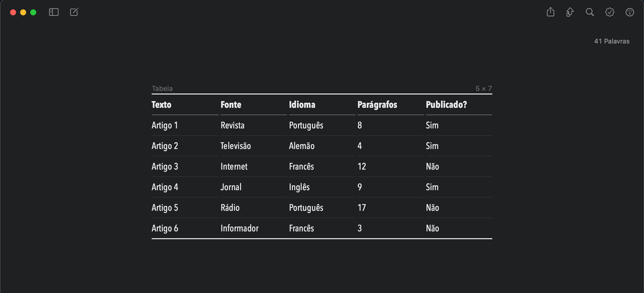
Task: Click the Tabela label above the table
Action: [x=162, y=88]
